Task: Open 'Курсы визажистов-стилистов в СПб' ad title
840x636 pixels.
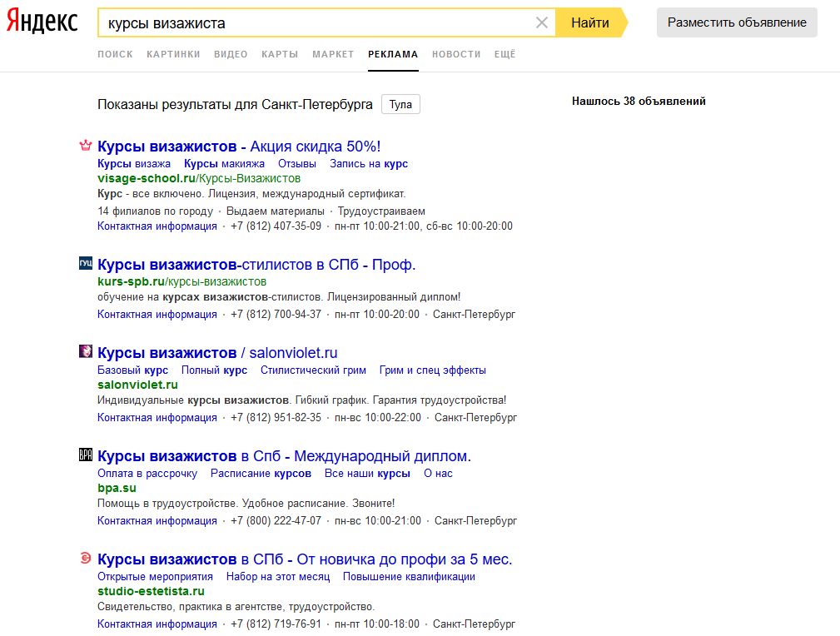Action: click(x=256, y=265)
